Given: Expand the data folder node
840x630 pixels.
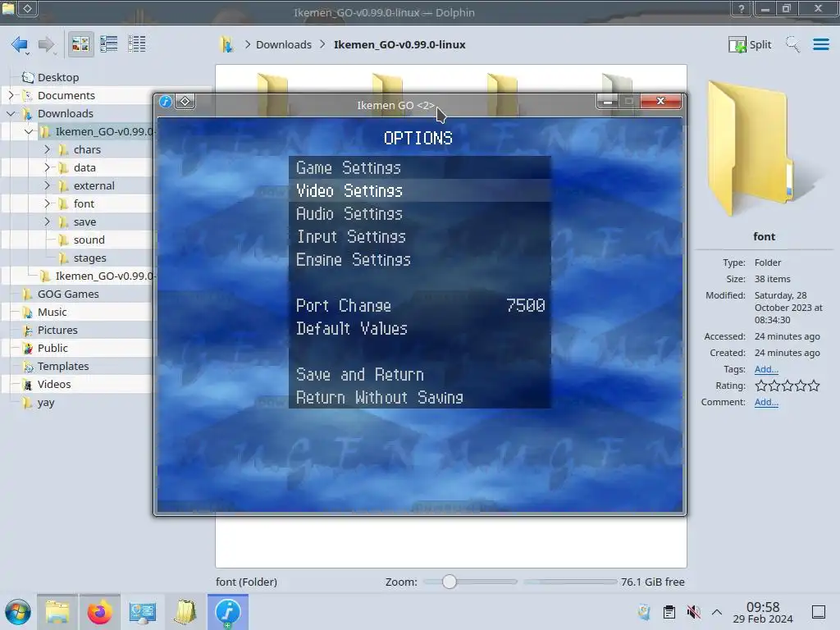Looking at the screenshot, I should click(47, 167).
